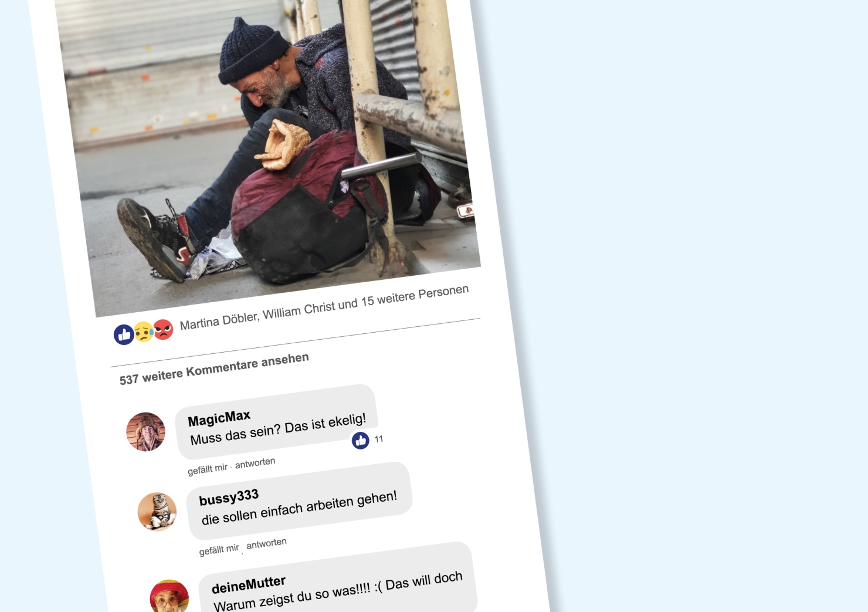Open the MagicMax username link
Viewport: 868px width, 612px height.
(219, 418)
